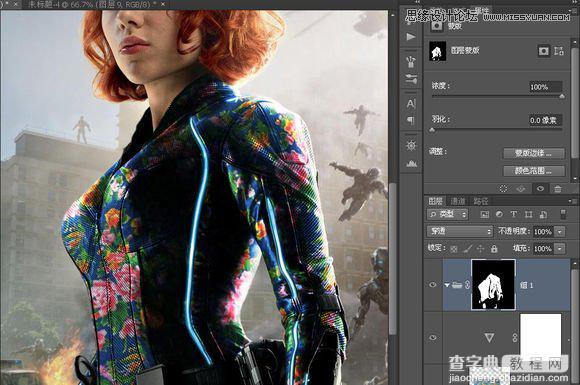Image resolution: width=580 pixels, height=385 pixels.
Task: Click the adjustment triangle icon in second layer
Action: point(489,337)
